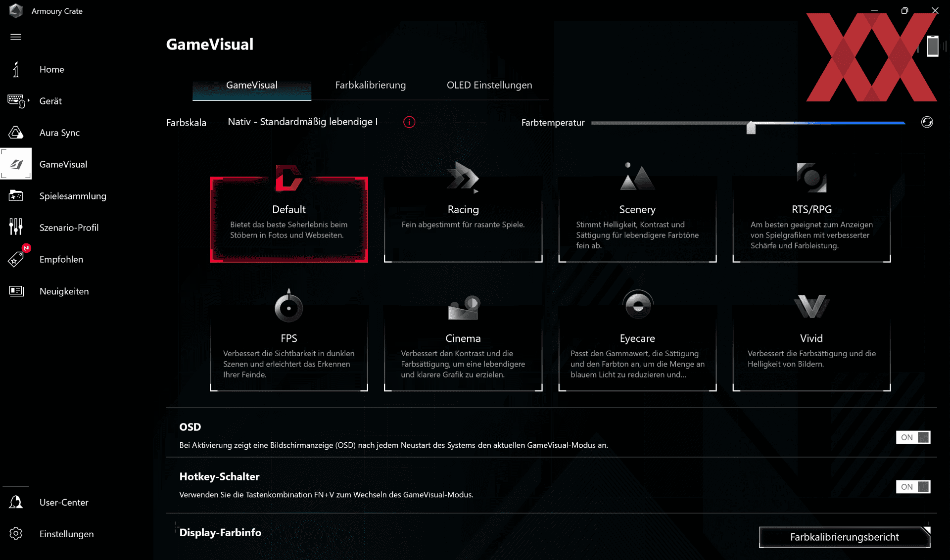Switch to the Farbkalibrierung tab

click(x=370, y=85)
